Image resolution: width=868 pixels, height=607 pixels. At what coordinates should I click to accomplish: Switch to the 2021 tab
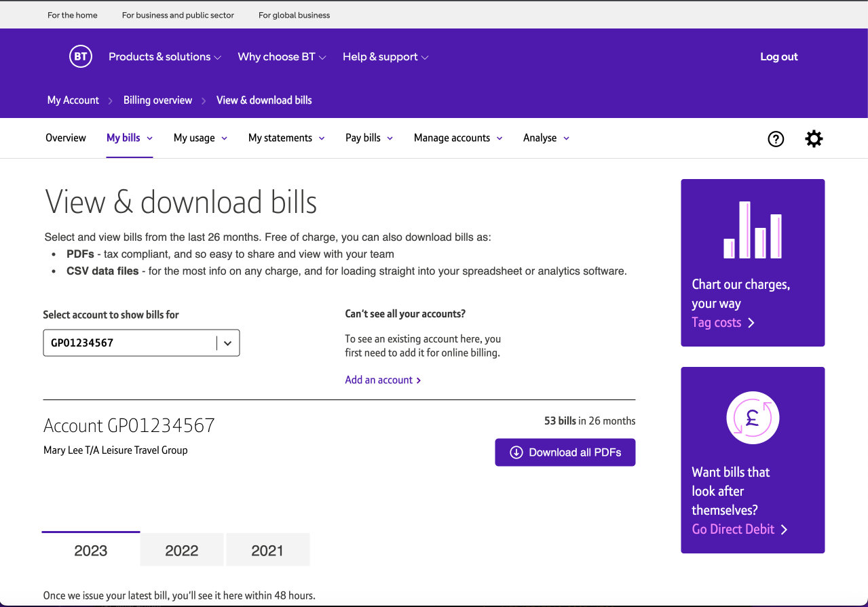pyautogui.click(x=267, y=550)
